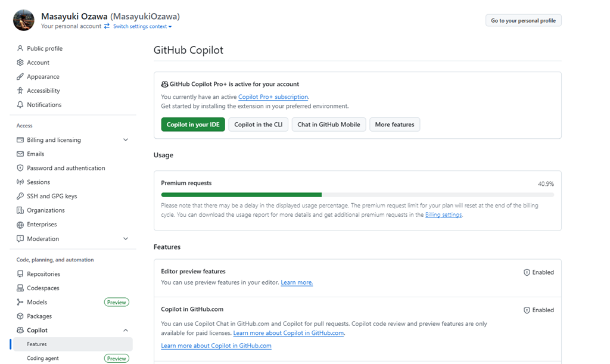The image size is (610, 364).
Task: Click Learn more link for editor preview features
Action: pos(297,282)
